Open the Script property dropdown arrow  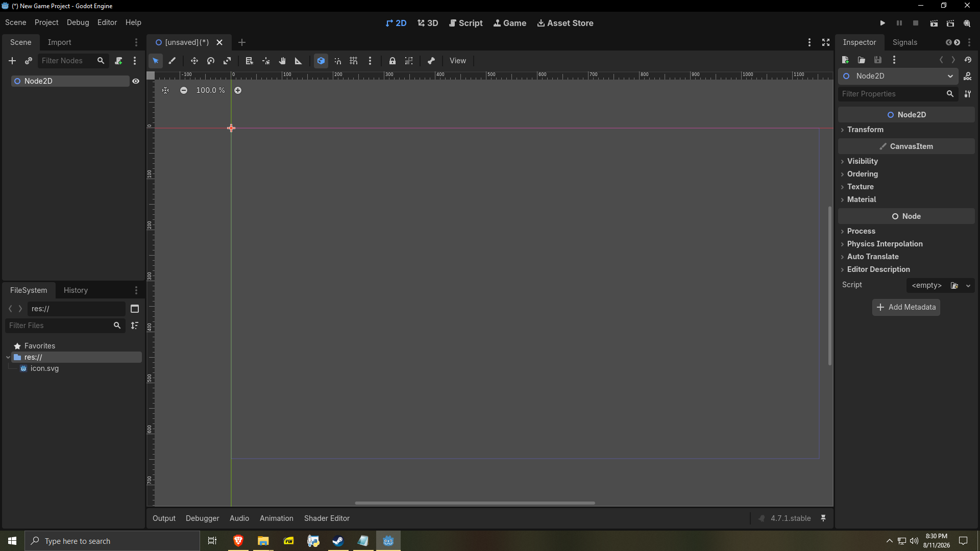click(x=968, y=286)
